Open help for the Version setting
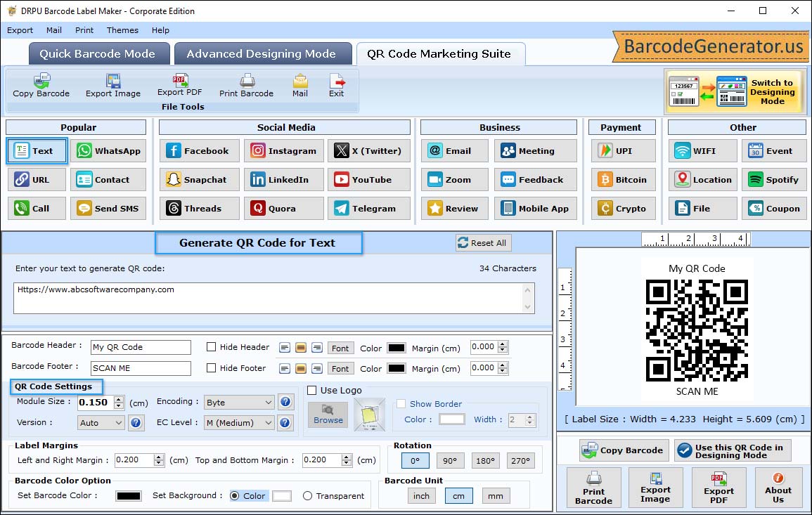 [136, 423]
